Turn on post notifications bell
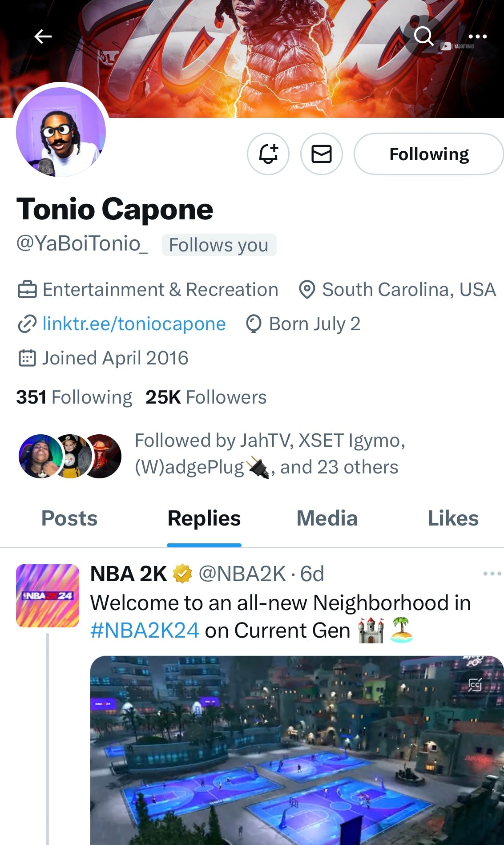The height and width of the screenshot is (845, 504). tap(268, 154)
